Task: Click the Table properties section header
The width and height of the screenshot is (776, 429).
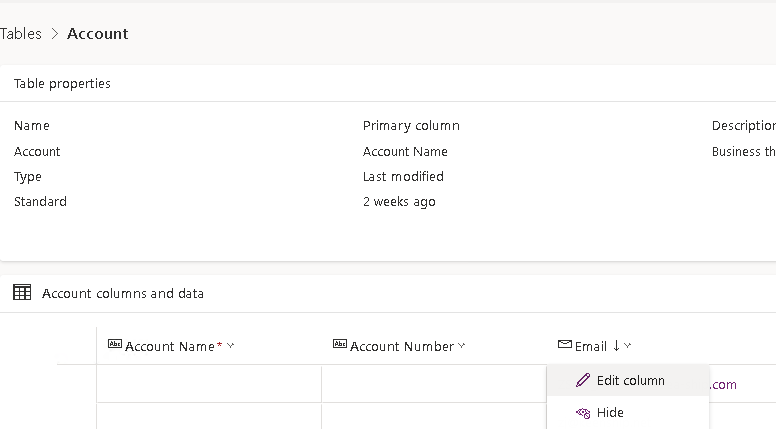Action: [x=62, y=84]
